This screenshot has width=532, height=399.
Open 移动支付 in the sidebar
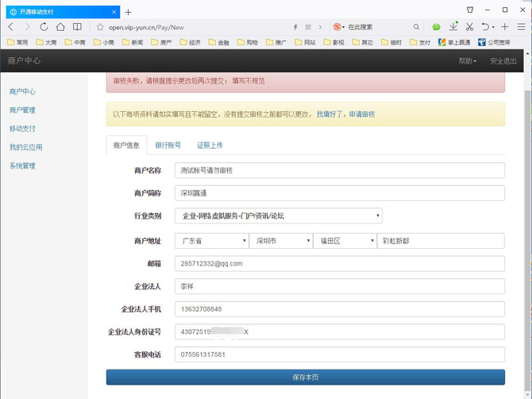click(x=22, y=129)
